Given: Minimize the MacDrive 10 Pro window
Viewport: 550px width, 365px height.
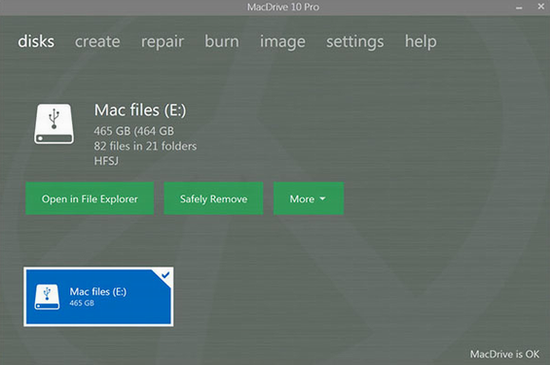Looking at the screenshot, I should point(519,7).
